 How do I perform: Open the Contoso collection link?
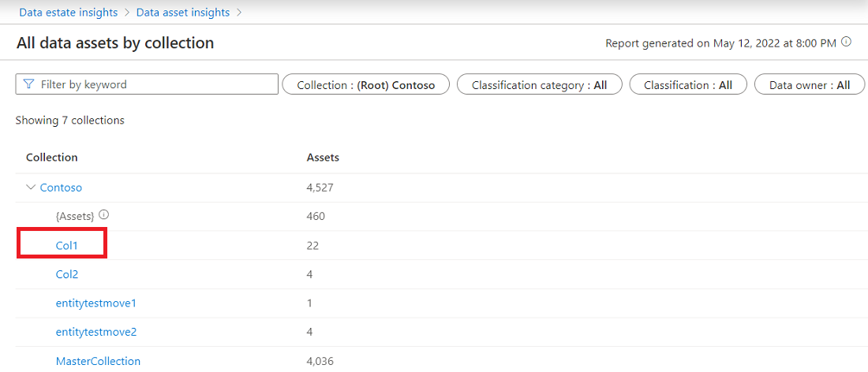pos(61,188)
